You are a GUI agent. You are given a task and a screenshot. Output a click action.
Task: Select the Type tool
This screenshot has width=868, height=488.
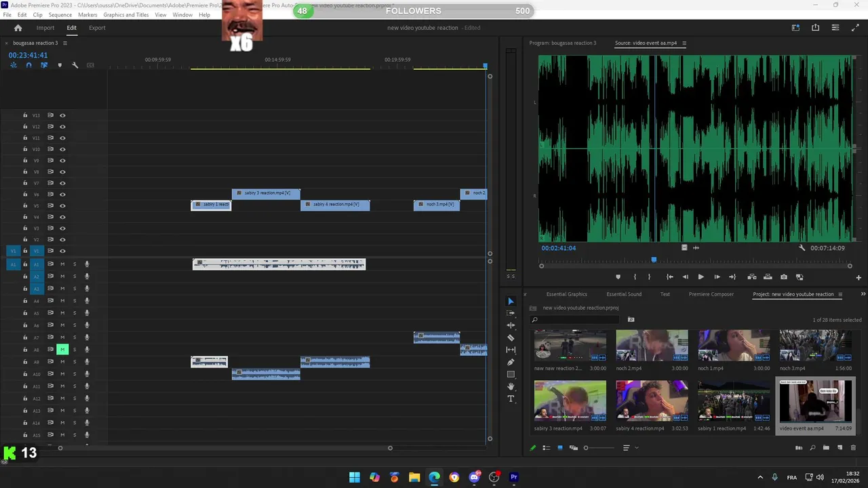coord(511,399)
